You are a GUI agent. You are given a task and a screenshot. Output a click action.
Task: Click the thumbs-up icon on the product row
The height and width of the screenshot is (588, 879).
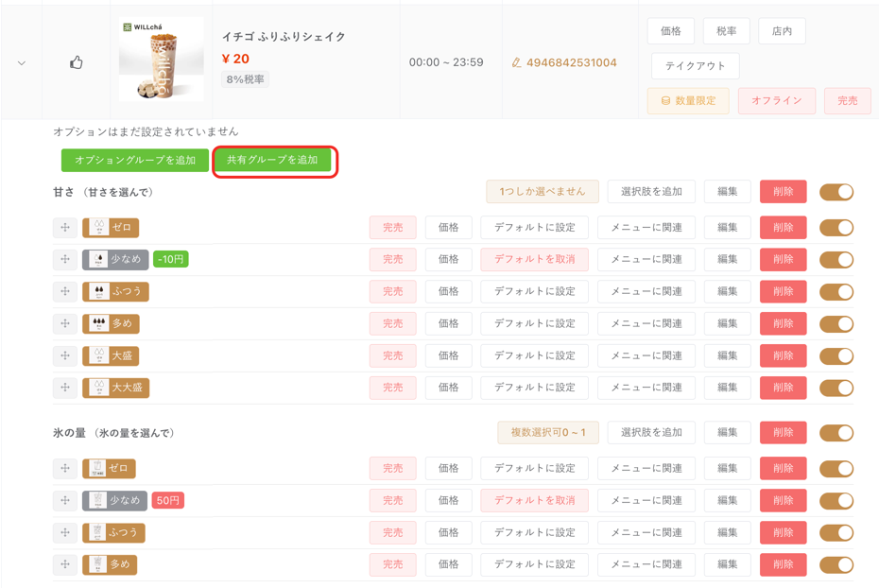pos(77,61)
